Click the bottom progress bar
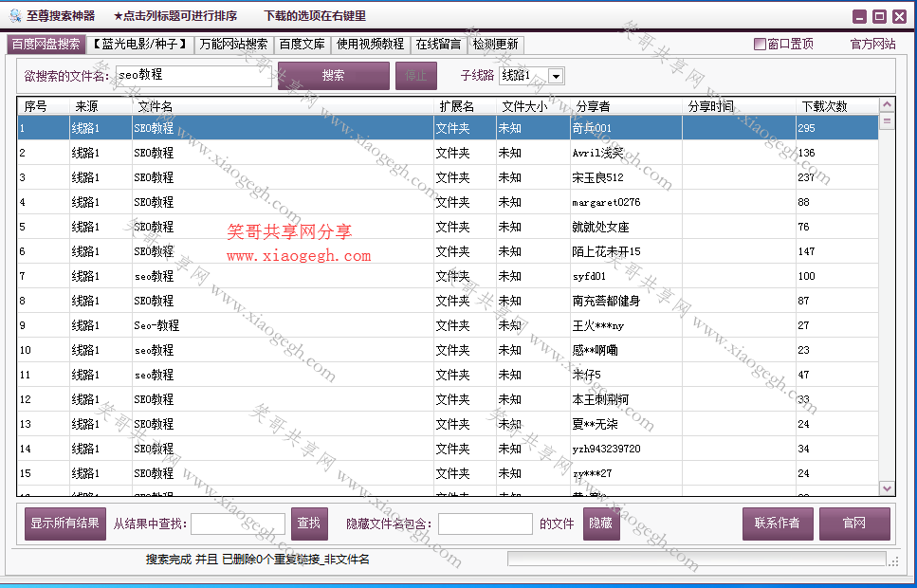Screen dimensions: 917x588 click(x=697, y=559)
